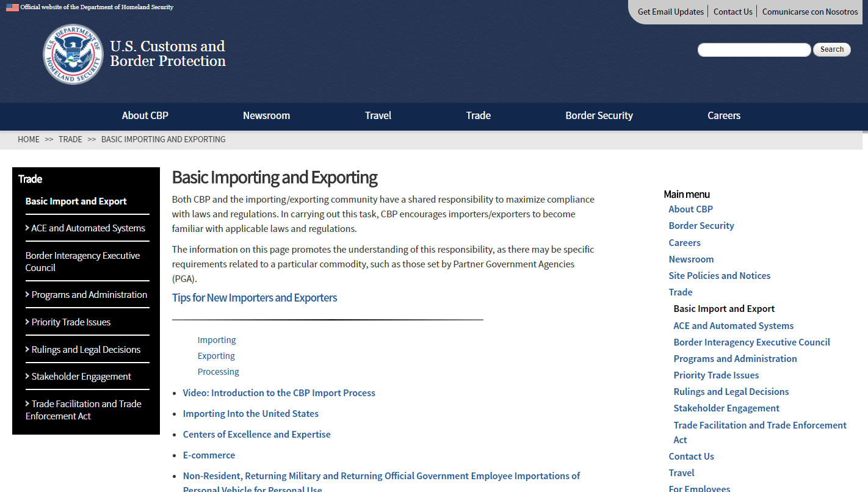
Task: Click Trade in right Main menu
Action: tap(681, 292)
